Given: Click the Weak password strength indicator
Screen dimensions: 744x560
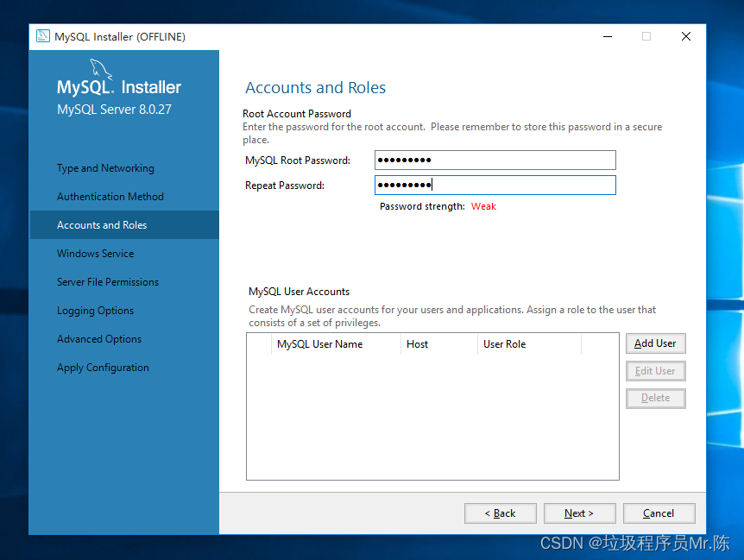Looking at the screenshot, I should [x=483, y=206].
